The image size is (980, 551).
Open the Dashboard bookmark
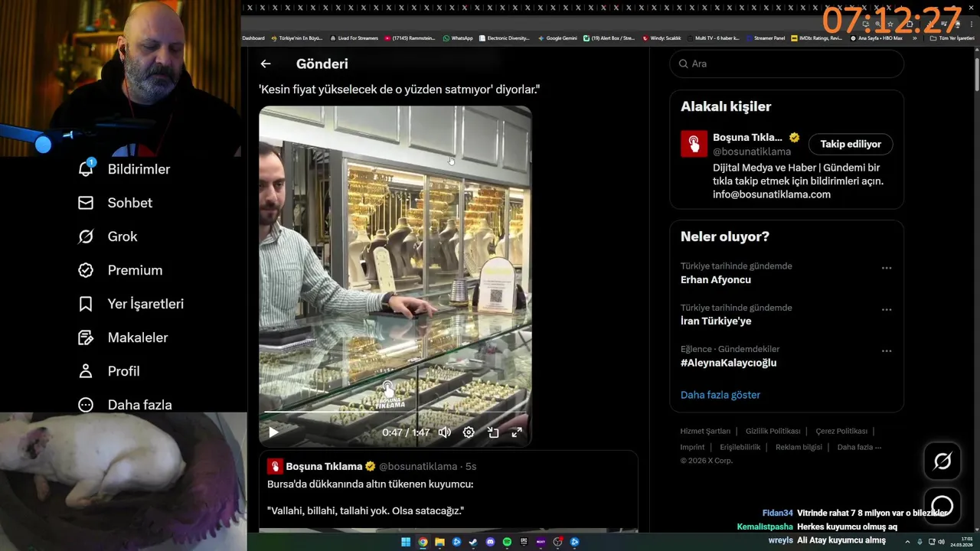253,37
